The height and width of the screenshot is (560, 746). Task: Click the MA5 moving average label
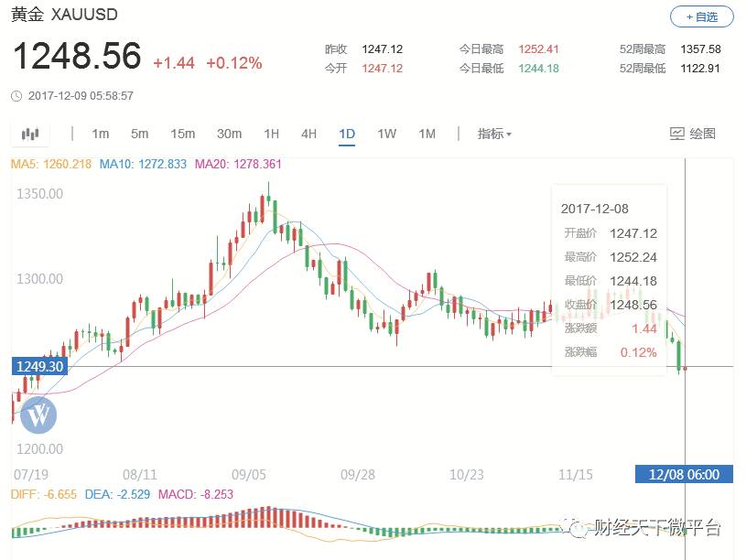[x=50, y=165]
